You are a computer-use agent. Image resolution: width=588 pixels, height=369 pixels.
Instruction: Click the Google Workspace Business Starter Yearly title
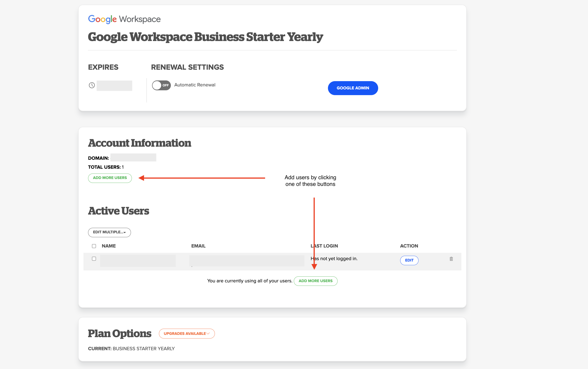click(205, 37)
